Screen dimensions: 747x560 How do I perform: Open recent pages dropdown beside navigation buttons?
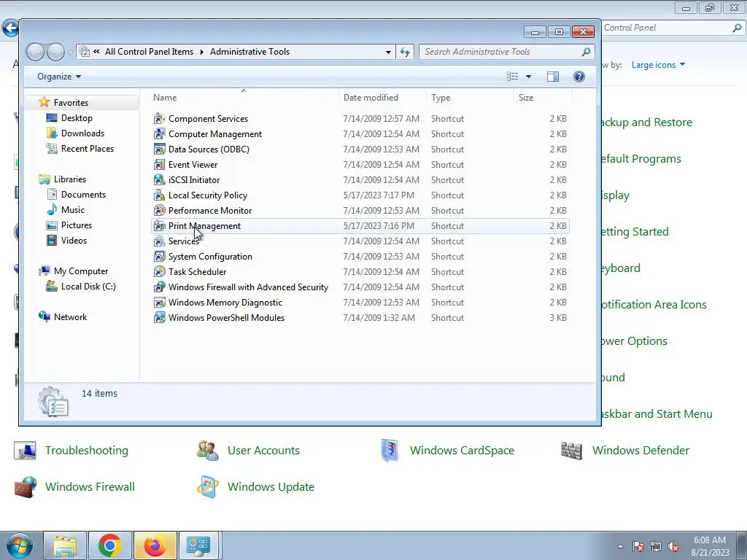70,52
